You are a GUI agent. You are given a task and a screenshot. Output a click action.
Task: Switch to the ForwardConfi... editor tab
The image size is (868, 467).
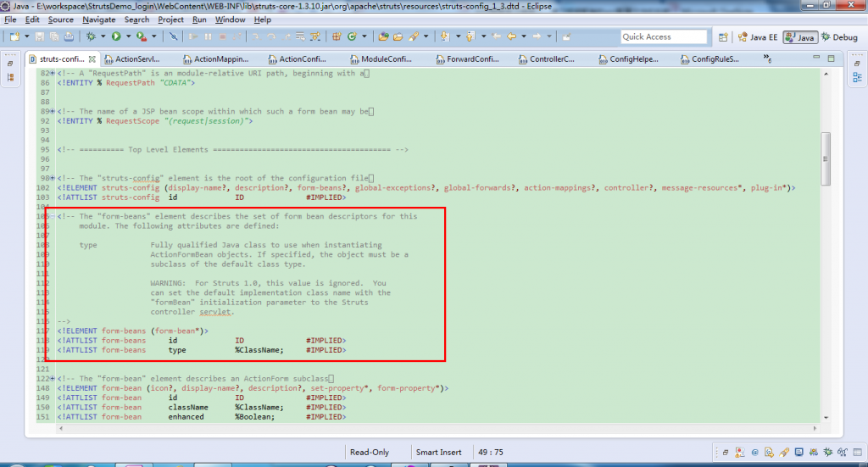(x=468, y=58)
